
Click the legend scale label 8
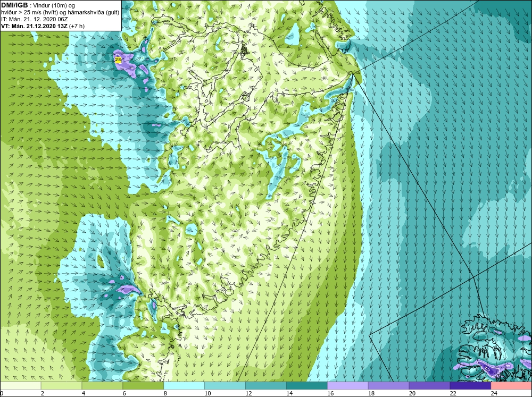click(x=165, y=393)
